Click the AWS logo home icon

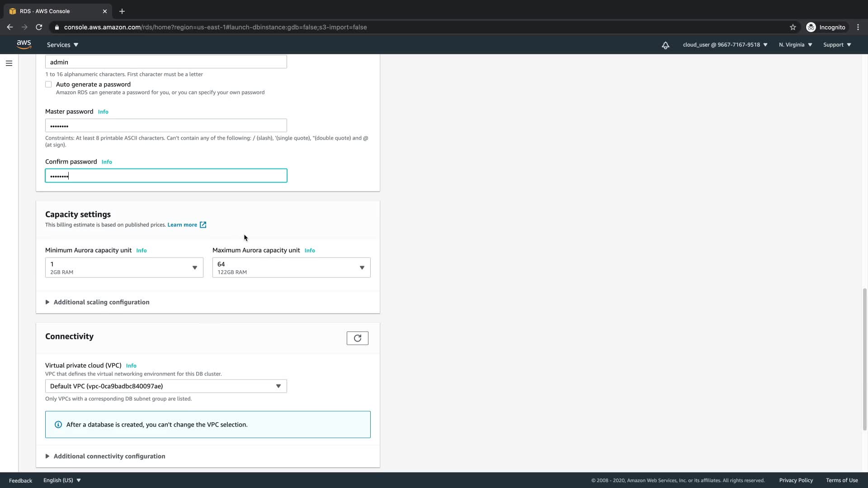(24, 44)
